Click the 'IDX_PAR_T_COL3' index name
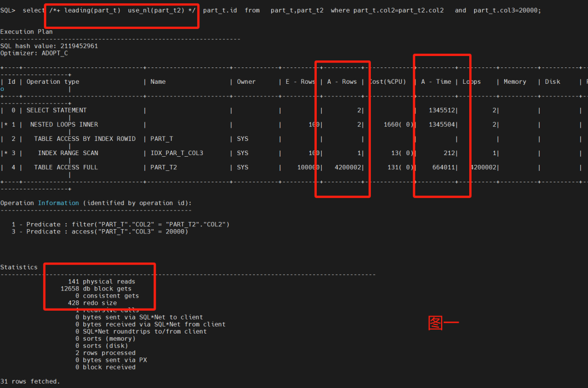The height and width of the screenshot is (388, 588). [x=176, y=153]
